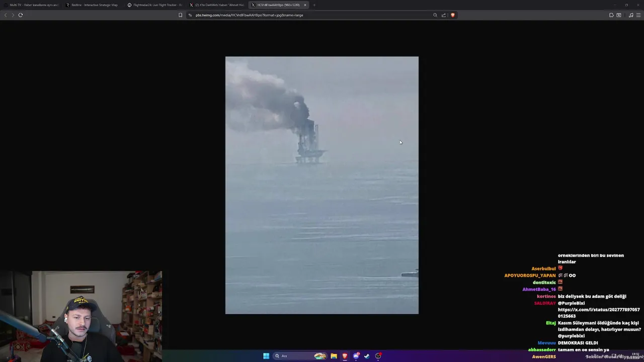Switch to the Multi TV tab
644x362 pixels.
click(x=31, y=5)
